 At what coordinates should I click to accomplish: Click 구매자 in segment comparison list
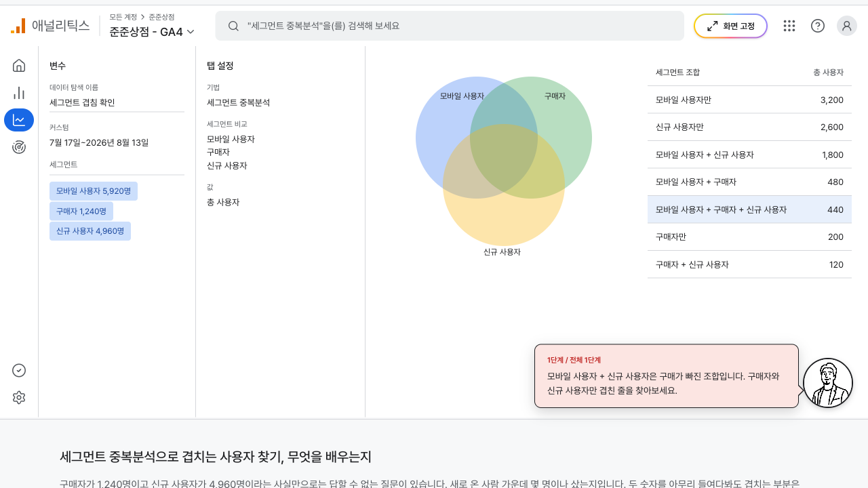218,152
